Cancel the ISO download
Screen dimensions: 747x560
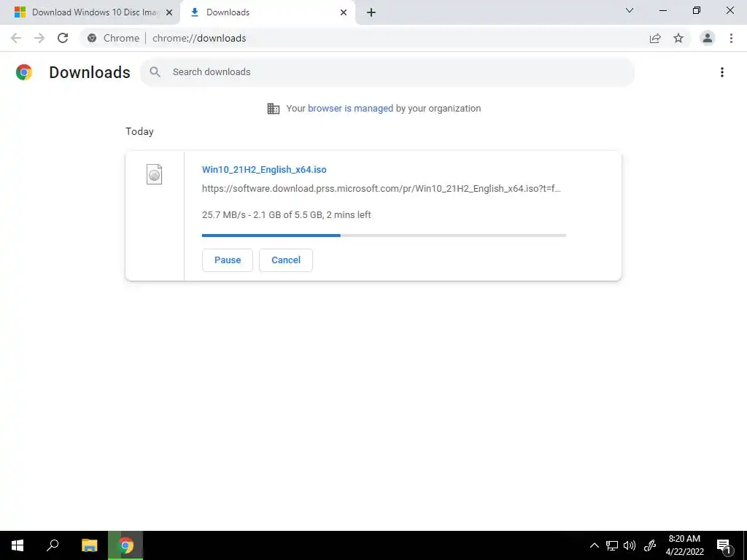286,260
